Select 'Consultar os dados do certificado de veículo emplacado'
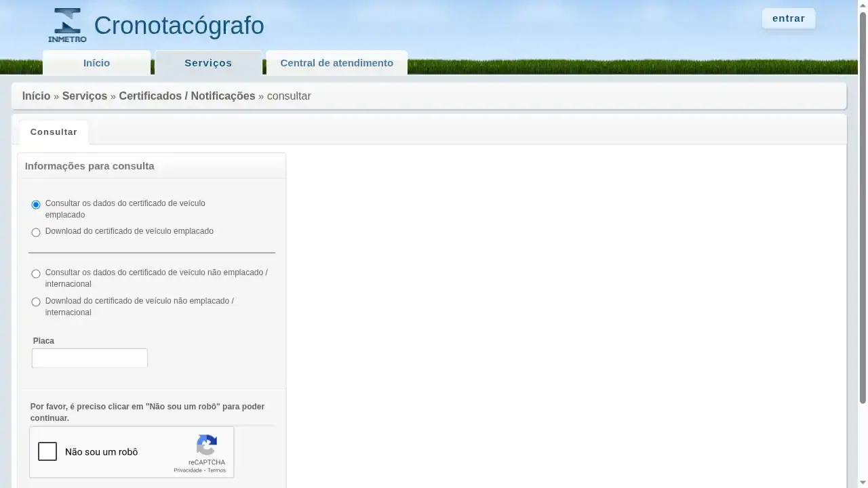 [35, 204]
